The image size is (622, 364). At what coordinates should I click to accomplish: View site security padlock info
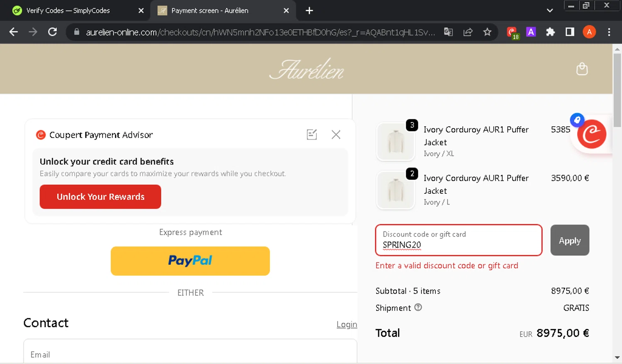tap(76, 31)
